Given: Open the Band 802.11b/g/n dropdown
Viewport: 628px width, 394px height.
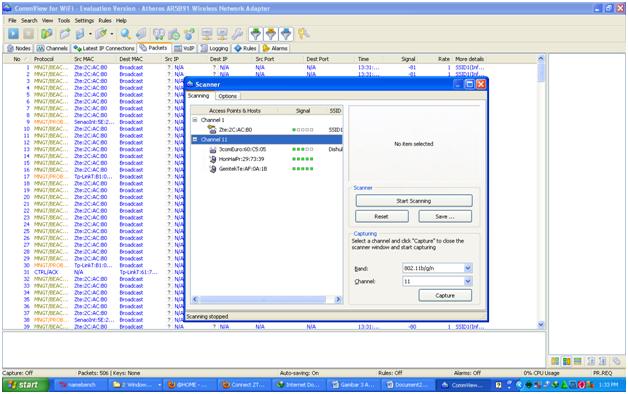Looking at the screenshot, I should (467, 268).
